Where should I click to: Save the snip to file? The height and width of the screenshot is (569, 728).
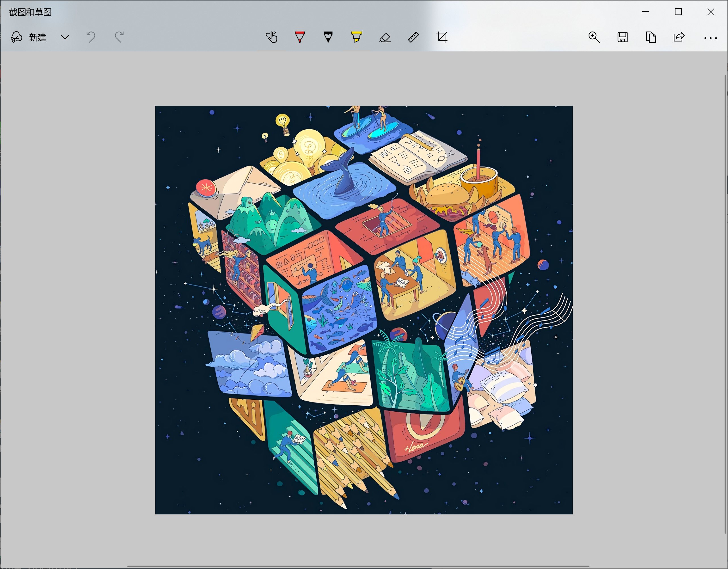click(x=622, y=37)
